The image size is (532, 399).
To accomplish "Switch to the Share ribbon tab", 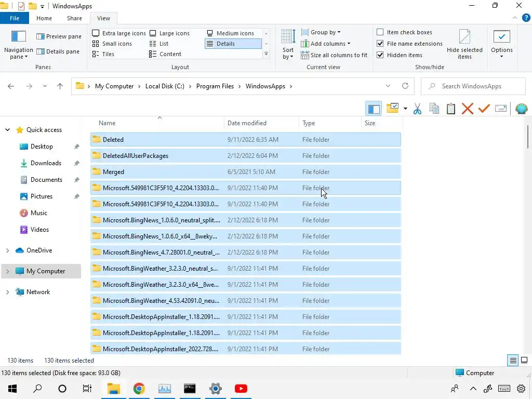I will coord(74,18).
